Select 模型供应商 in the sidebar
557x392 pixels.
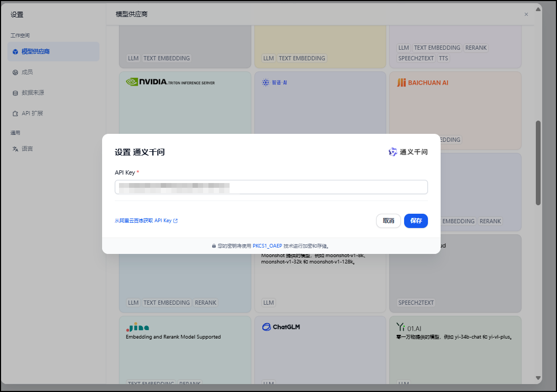pos(53,51)
